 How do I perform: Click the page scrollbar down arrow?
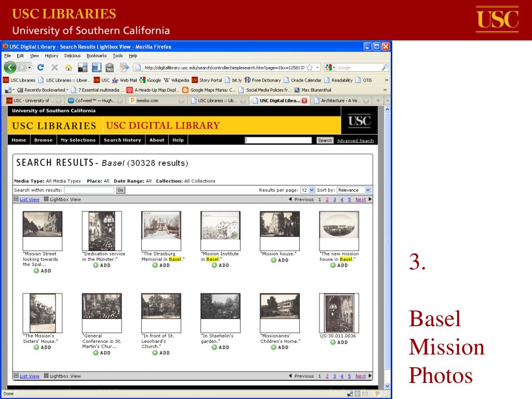point(387,386)
